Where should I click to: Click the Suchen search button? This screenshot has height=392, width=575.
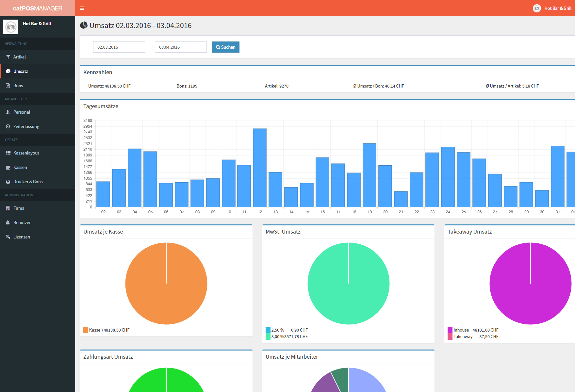point(225,47)
